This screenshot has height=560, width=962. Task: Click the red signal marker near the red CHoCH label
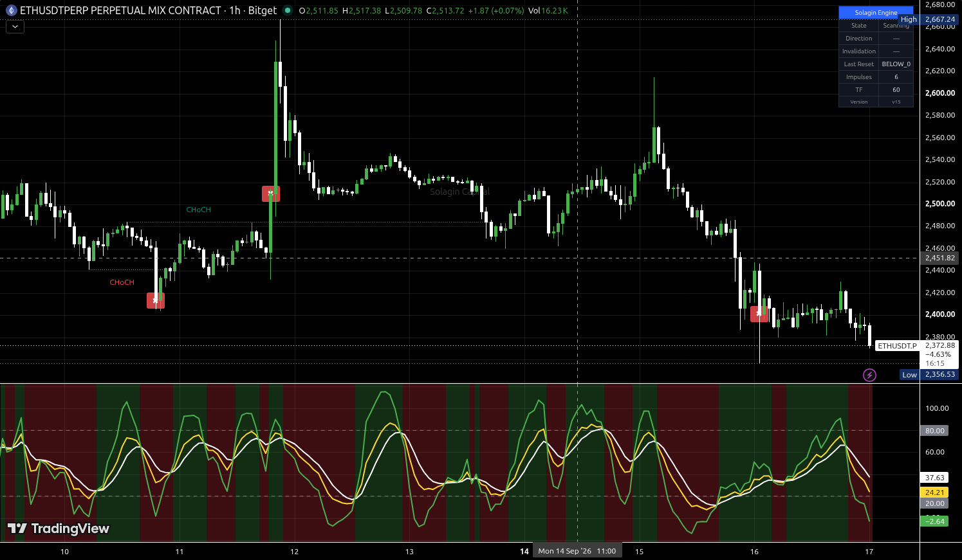[156, 300]
